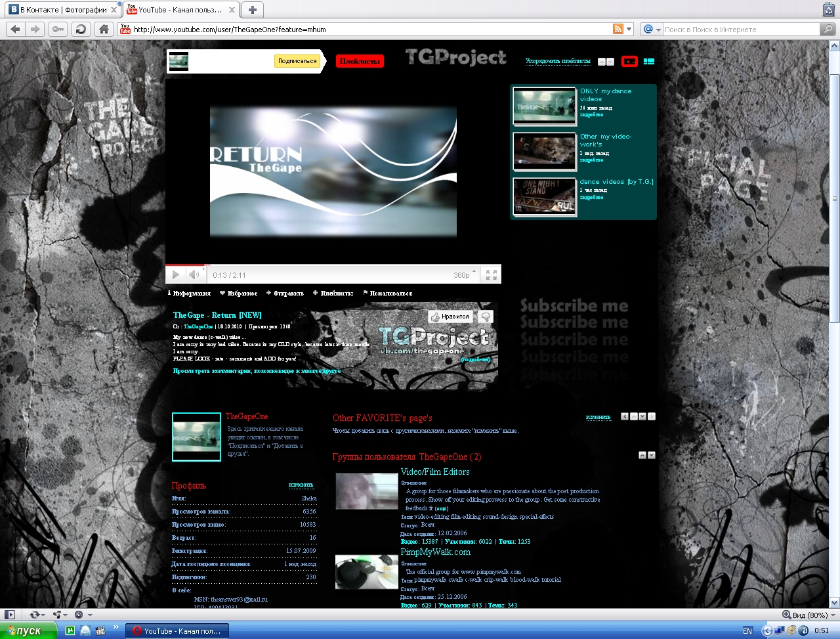Move Other FAVORITE's module right arrow
The width and height of the screenshot is (840, 639).
(652, 416)
